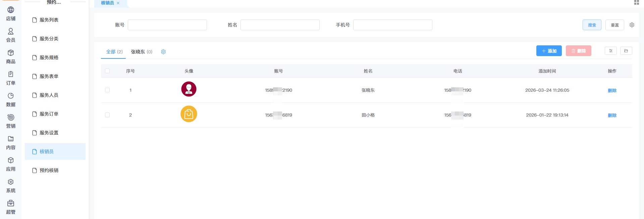Open the 订单 orders section
The width and height of the screenshot is (644, 219).
click(x=11, y=78)
